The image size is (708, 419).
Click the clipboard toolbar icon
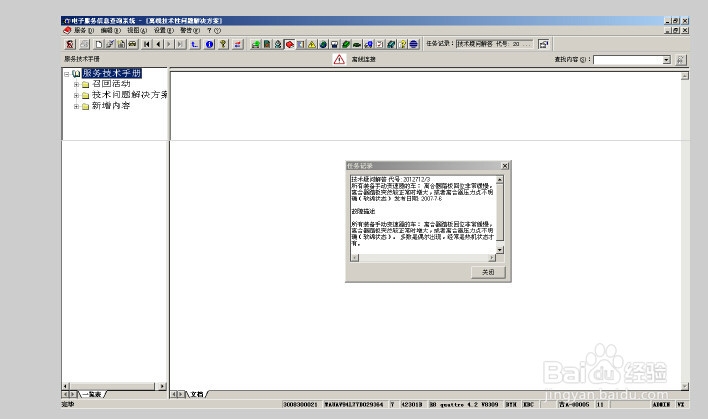[x=121, y=44]
